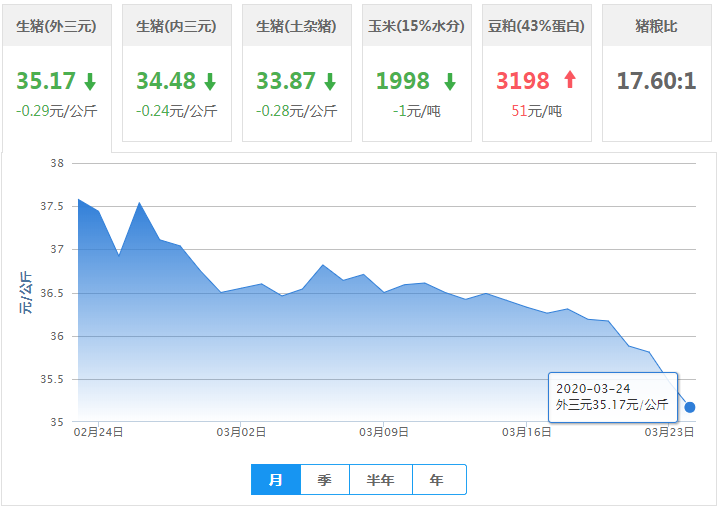Click the 02月24日 x-axis date label
Viewport: 717px width, 506px height.
click(99, 433)
